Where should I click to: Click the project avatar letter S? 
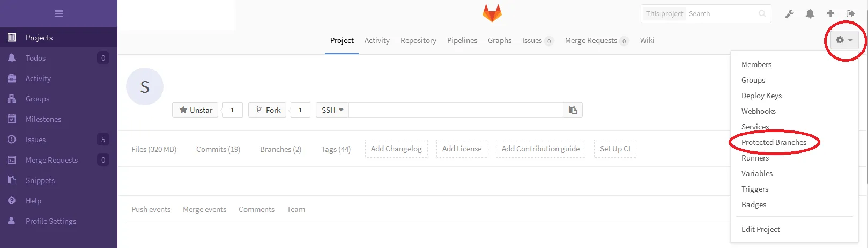(x=145, y=86)
